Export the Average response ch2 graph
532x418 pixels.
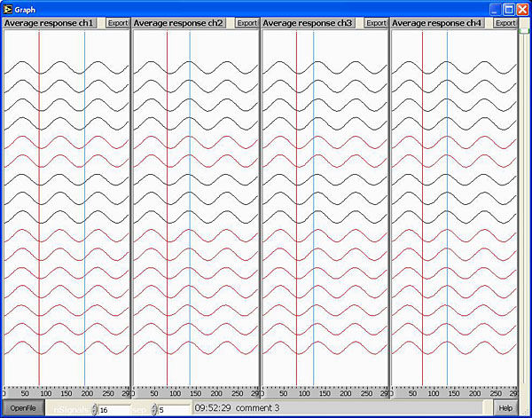[x=247, y=23]
